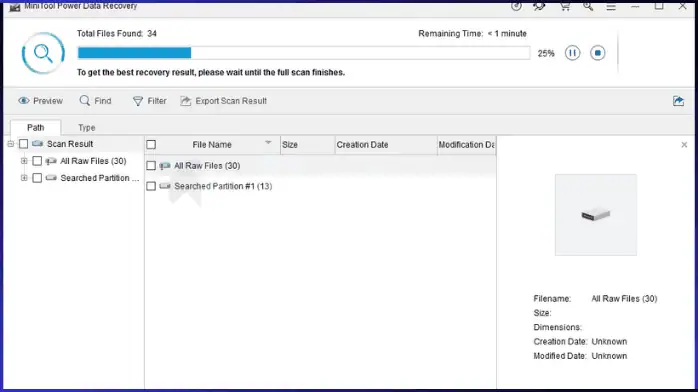Close the preview panel

click(x=684, y=145)
